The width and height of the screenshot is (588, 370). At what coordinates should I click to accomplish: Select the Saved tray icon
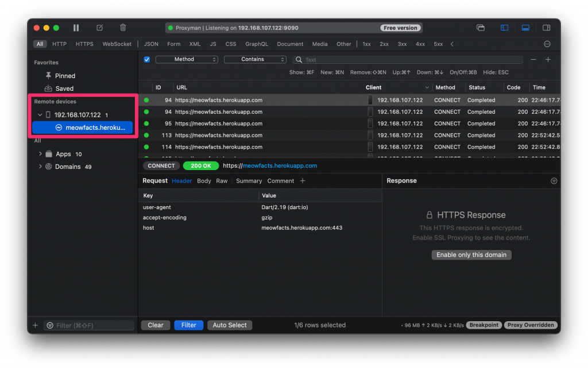(x=48, y=88)
